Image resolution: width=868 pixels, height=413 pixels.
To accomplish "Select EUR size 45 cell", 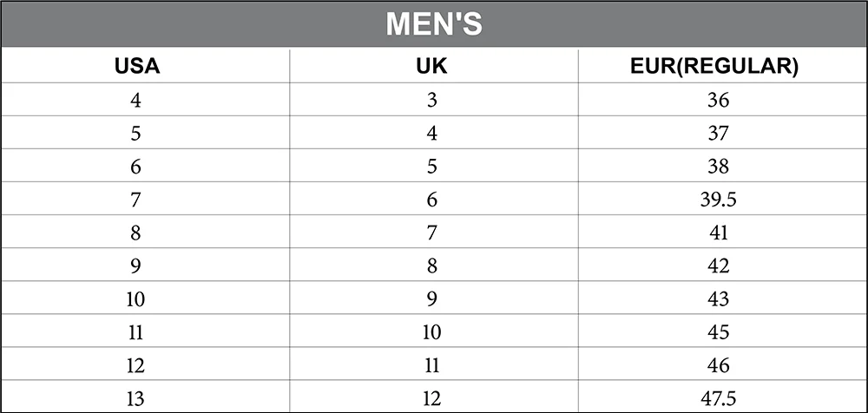I will [718, 332].
